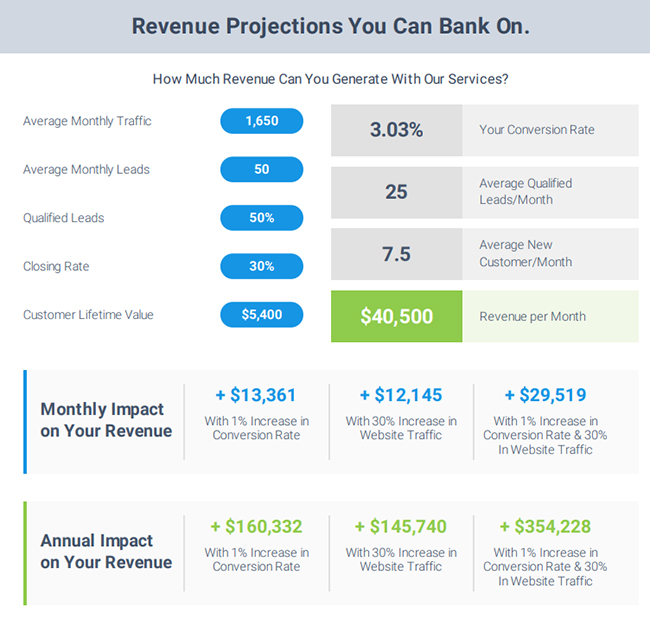Click the Average Monthly Traffic field showing 1,650
The height and width of the screenshot is (622, 650).
click(262, 121)
